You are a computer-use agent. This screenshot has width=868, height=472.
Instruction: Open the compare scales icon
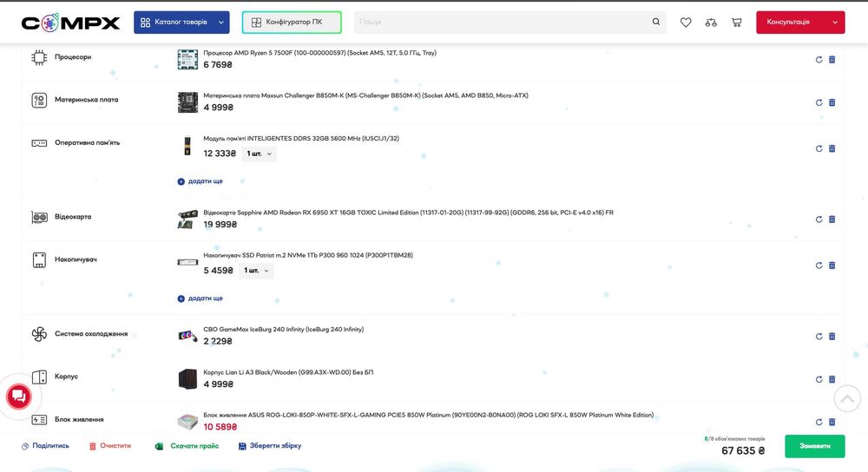pyautogui.click(x=711, y=23)
